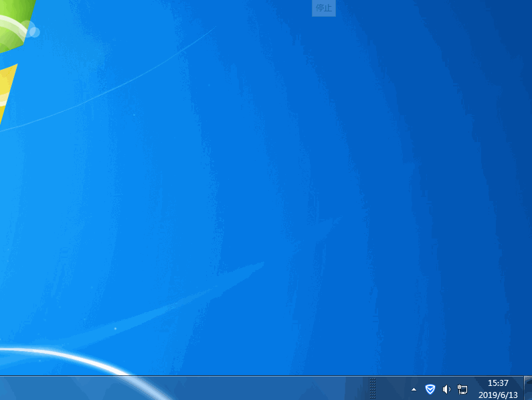Open the network connection tray icon
532x400 pixels.
tap(462, 389)
